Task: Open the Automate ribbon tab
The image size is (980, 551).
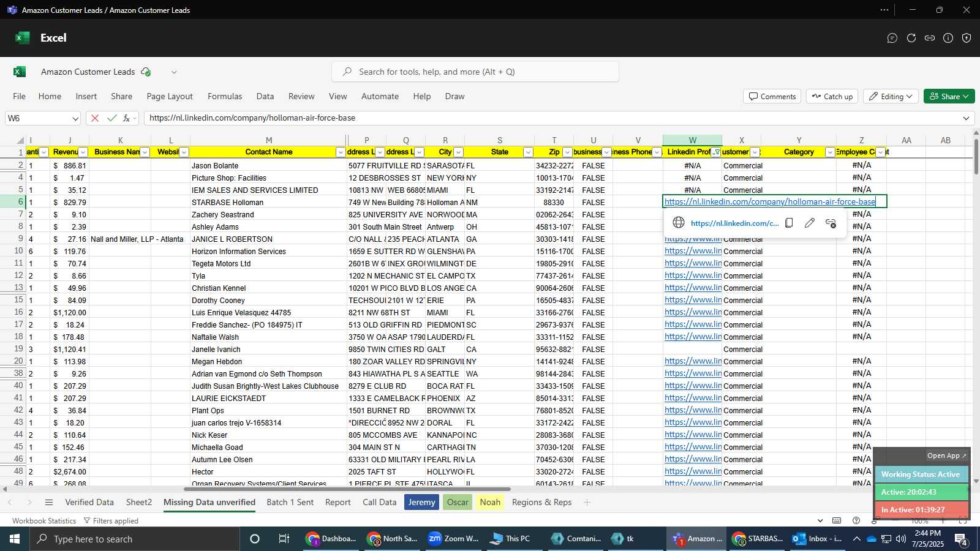Action: tap(380, 96)
